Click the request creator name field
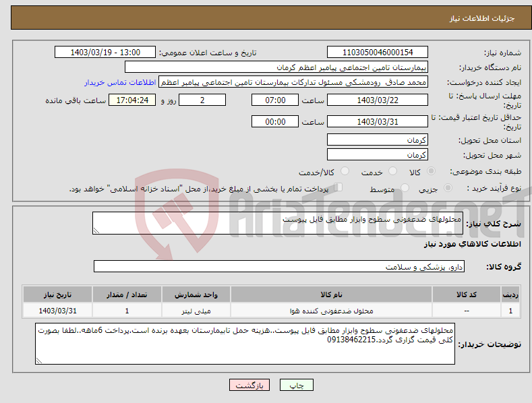532x403 pixels. coord(293,82)
